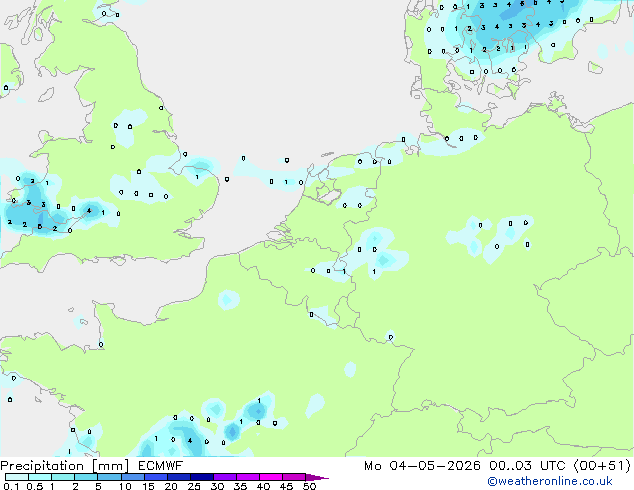Viewport: 634px width, 490px height.
Task: Click the 40–45 mm magenta swatch
Action: point(271,477)
